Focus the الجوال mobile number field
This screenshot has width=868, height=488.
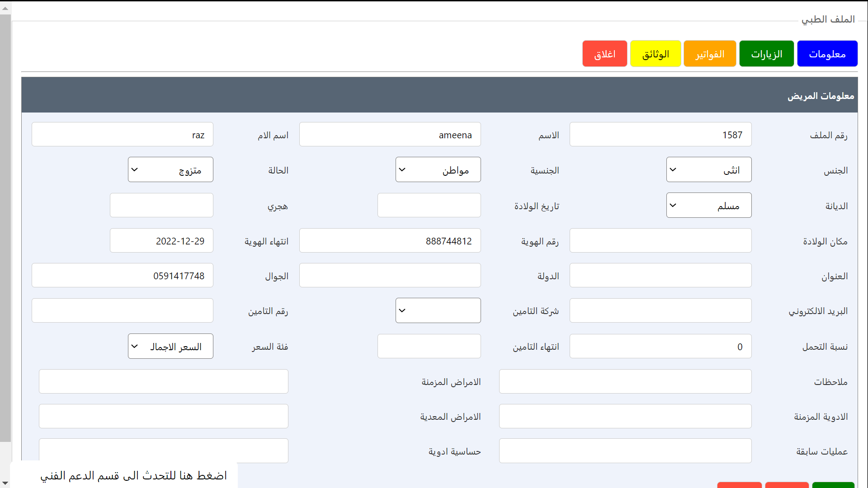[x=122, y=276]
